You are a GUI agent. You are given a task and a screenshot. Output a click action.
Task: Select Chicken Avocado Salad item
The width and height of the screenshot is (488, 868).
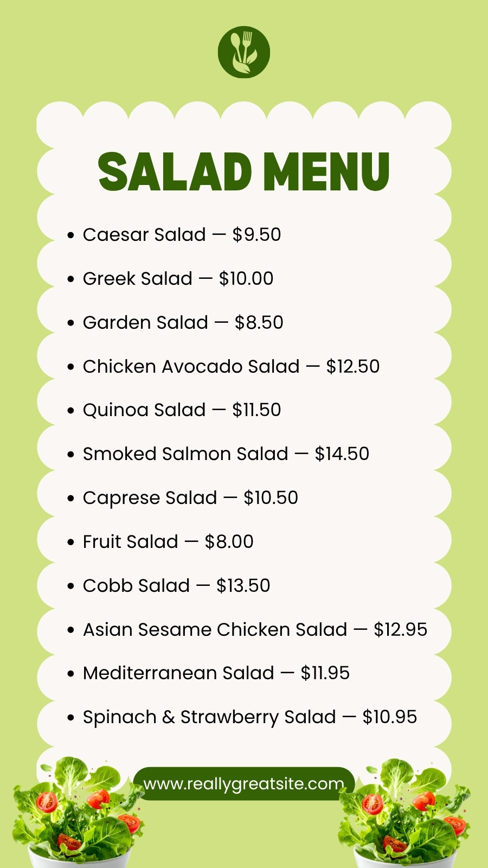click(x=231, y=367)
